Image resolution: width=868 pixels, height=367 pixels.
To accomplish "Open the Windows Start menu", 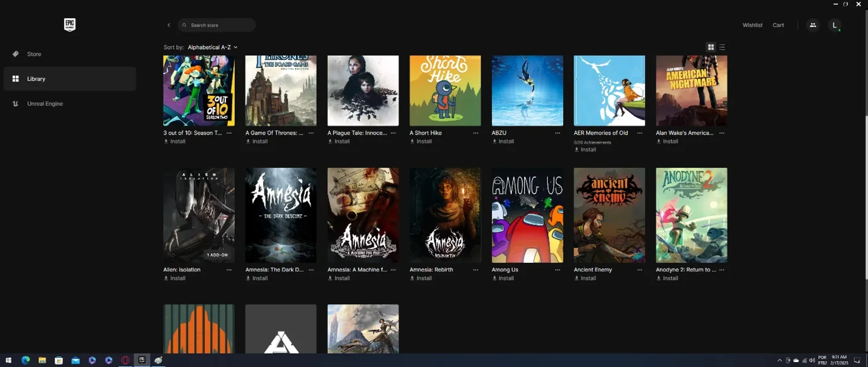I will click(x=8, y=360).
